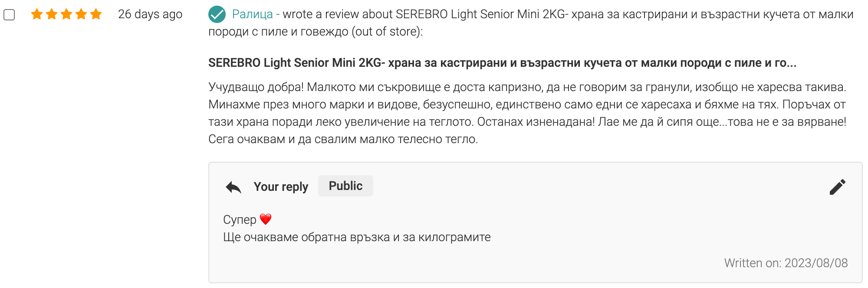868x288 pixels.
Task: Click the "26 days ago" timestamp
Action: pos(150,14)
